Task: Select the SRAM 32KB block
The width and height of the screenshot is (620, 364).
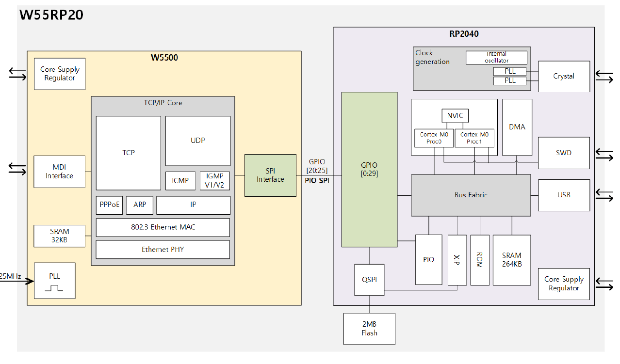Action: click(x=60, y=236)
